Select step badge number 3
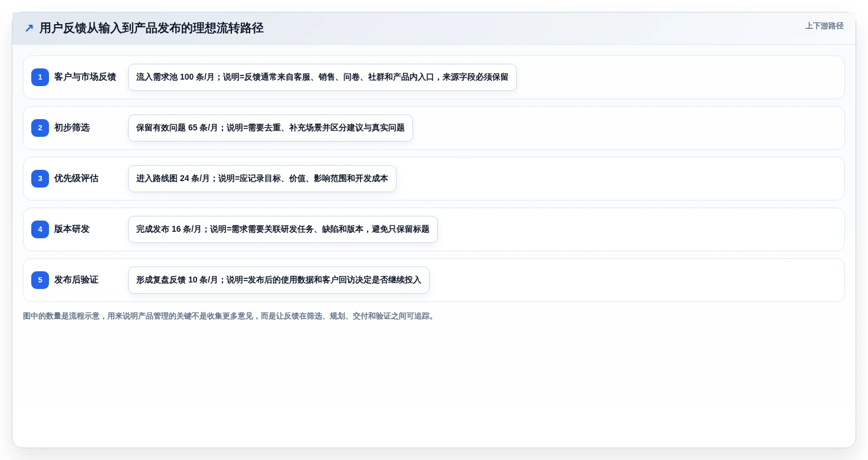This screenshot has width=868, height=460. (40, 179)
